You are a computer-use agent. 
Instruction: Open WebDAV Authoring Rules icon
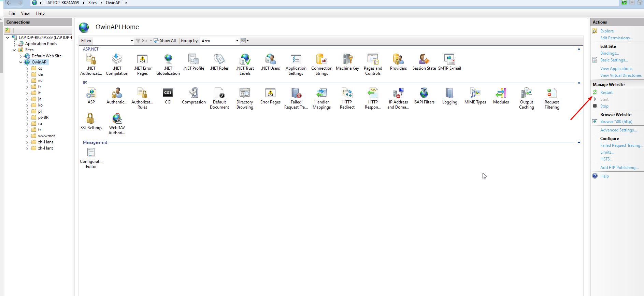coord(117,124)
